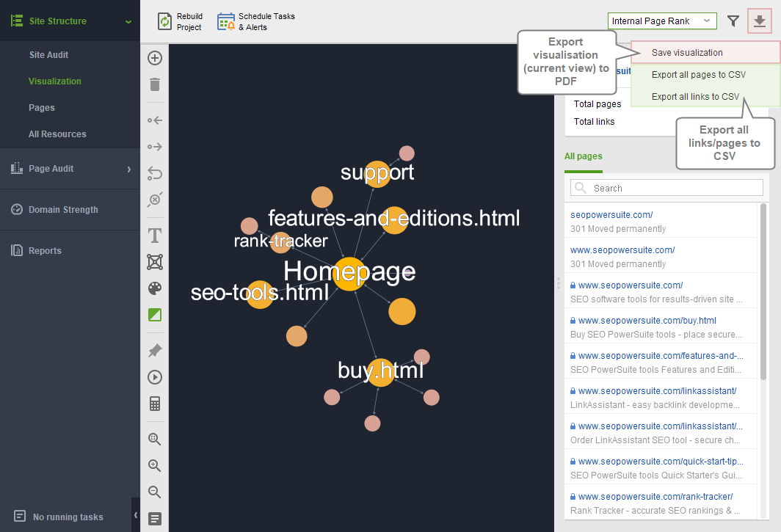781x532 pixels.
Task: Click the pages list scrollbar
Action: coord(763,291)
